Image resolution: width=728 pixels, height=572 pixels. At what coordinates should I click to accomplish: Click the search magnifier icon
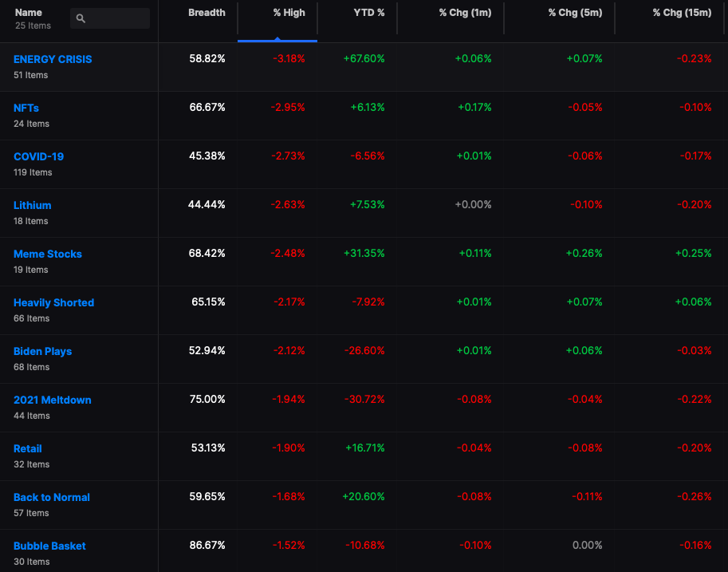(81, 18)
